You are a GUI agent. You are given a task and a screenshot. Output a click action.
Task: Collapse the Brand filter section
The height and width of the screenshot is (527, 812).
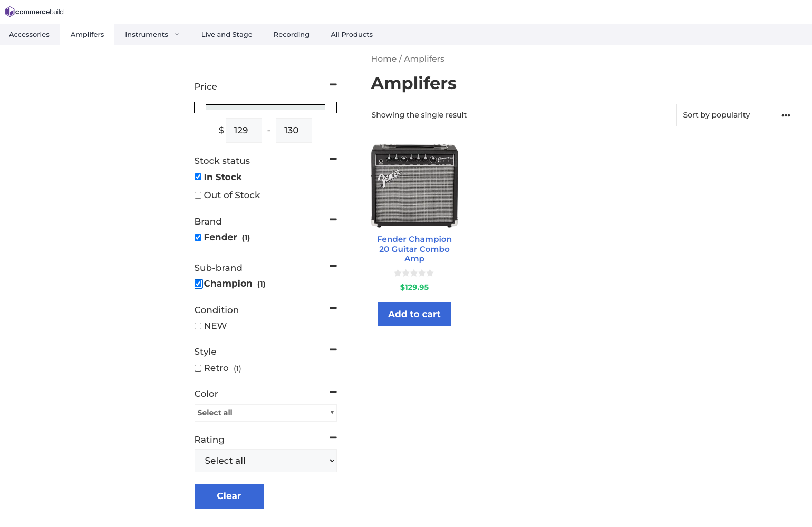pos(333,219)
